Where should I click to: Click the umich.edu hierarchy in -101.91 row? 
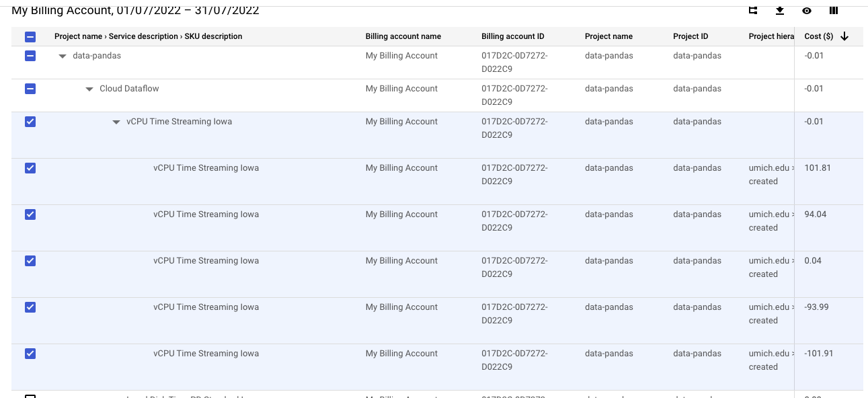pyautogui.click(x=771, y=360)
